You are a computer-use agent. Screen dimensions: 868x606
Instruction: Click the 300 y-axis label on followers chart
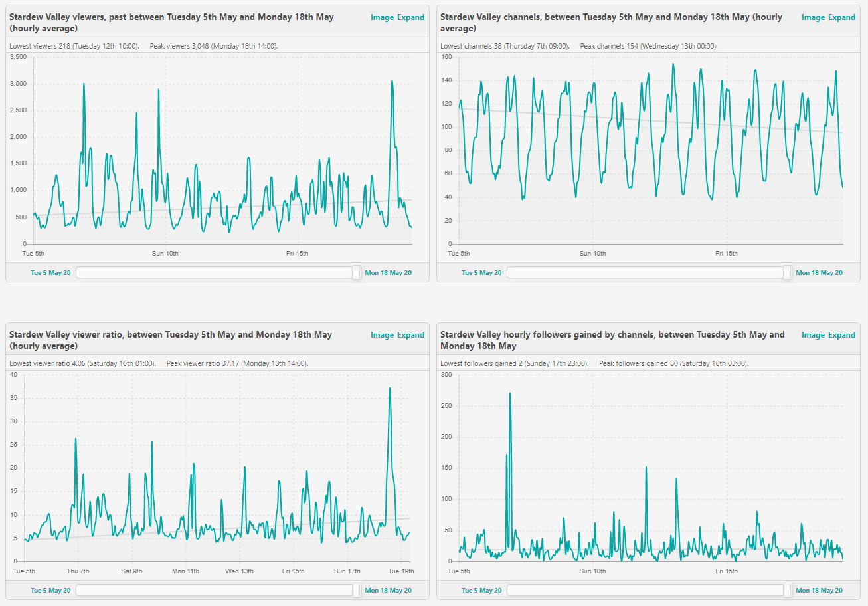446,375
